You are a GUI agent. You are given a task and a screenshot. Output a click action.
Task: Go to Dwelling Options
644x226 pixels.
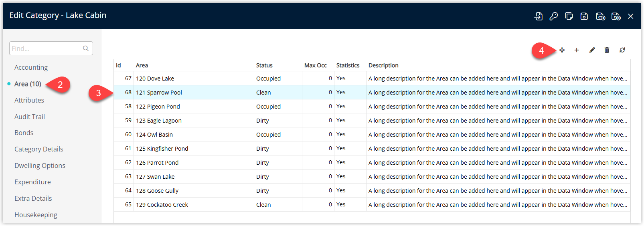point(40,165)
